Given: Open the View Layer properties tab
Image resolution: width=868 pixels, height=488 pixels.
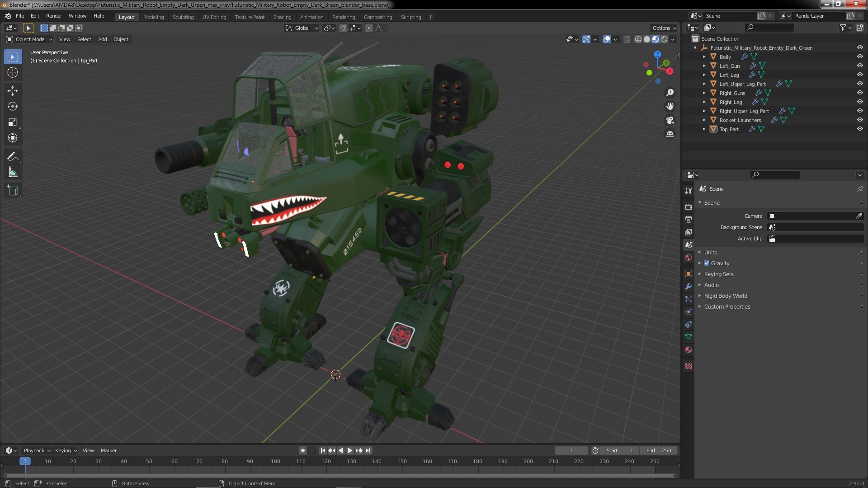Looking at the screenshot, I should [x=689, y=232].
